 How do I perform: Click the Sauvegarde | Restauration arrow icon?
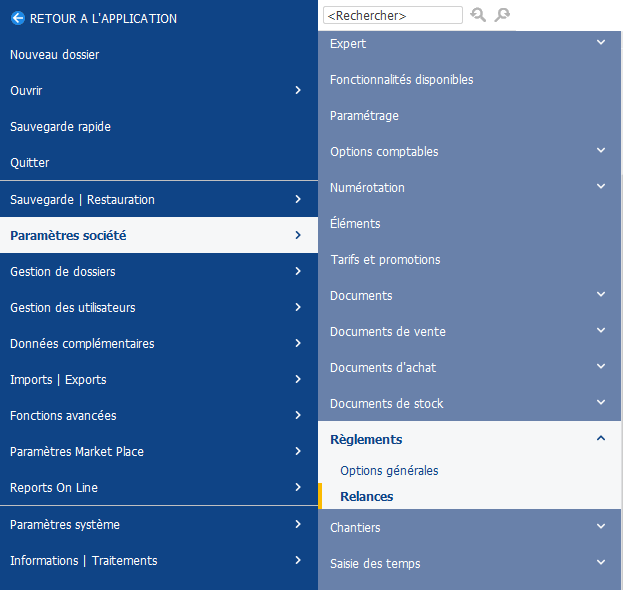click(x=298, y=199)
